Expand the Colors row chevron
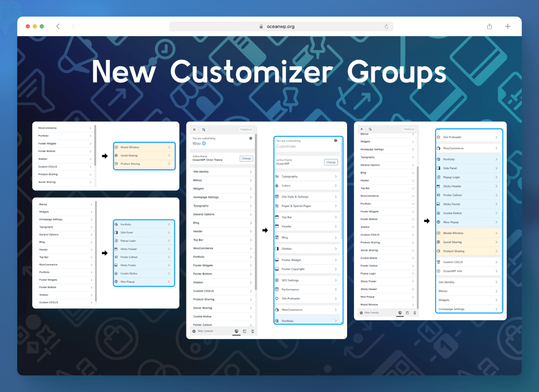Image resolution: width=539 pixels, height=392 pixels. coord(336,185)
